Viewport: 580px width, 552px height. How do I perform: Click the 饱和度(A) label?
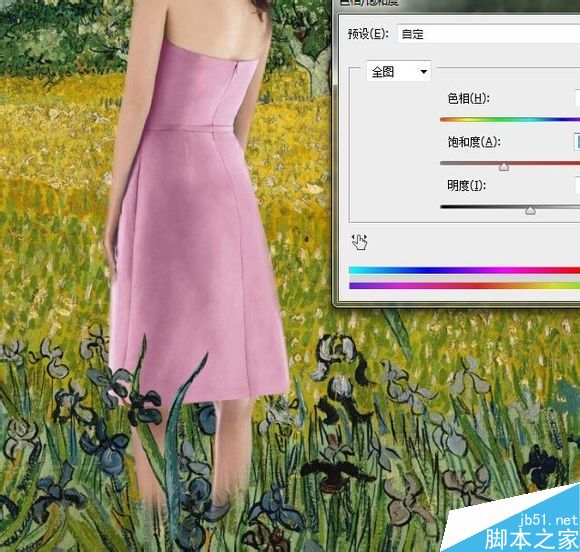474,142
